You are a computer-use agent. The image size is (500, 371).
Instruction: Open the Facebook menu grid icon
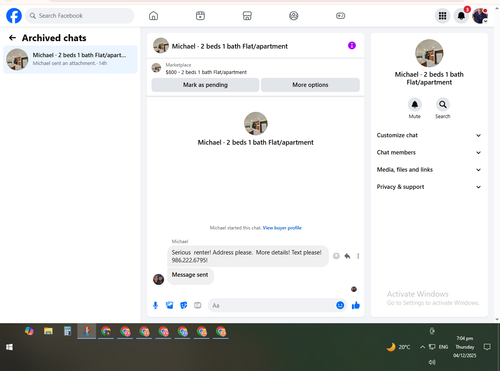click(442, 16)
